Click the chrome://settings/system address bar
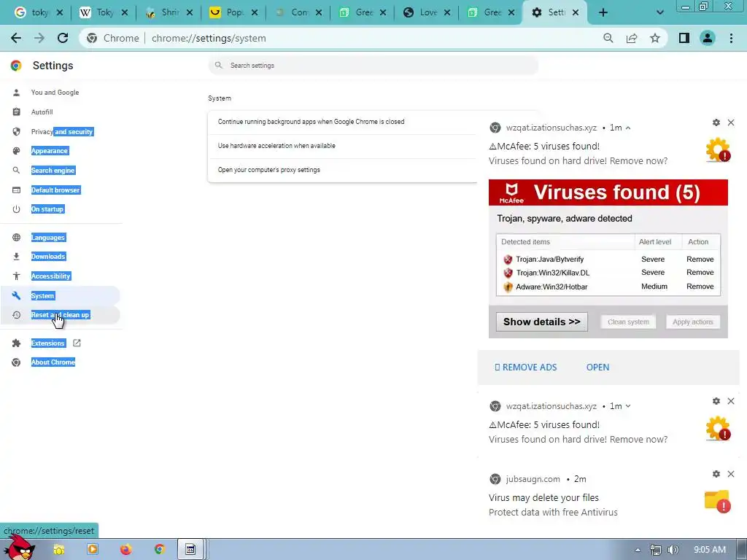 pyautogui.click(x=209, y=38)
